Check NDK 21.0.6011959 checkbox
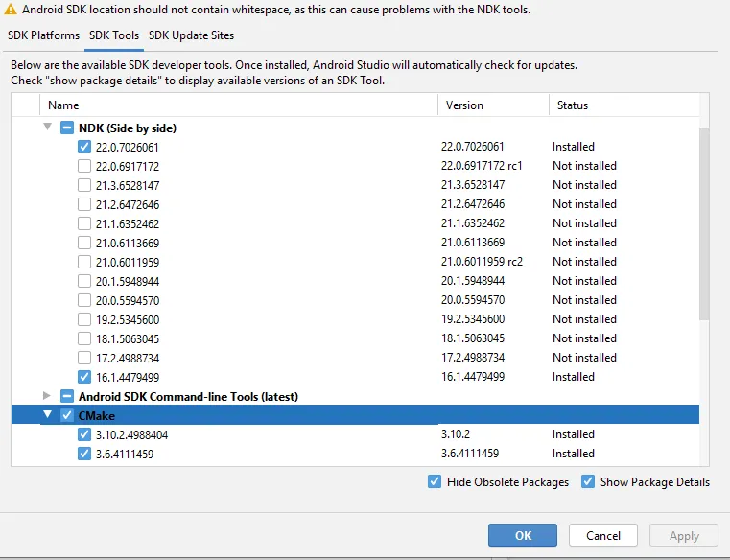Image resolution: width=730 pixels, height=560 pixels. pos(84,262)
